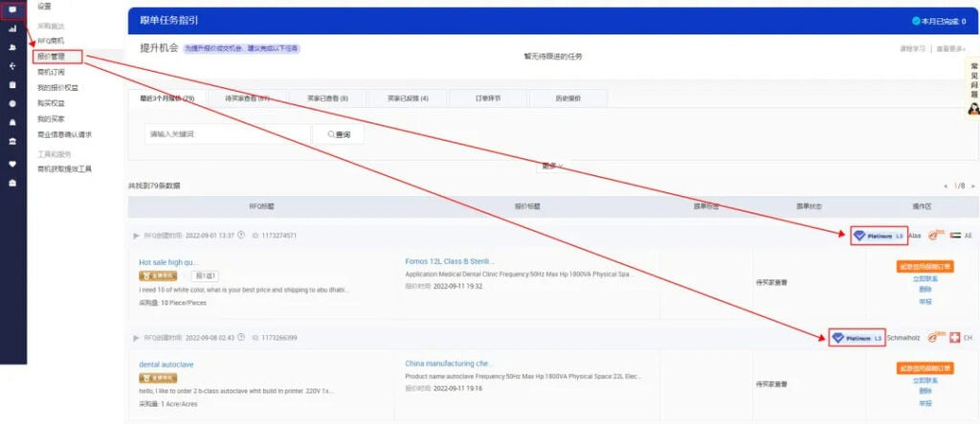The image size is (980, 424).
Task: Open the bar chart icon in sidebar
Action: 12,29
